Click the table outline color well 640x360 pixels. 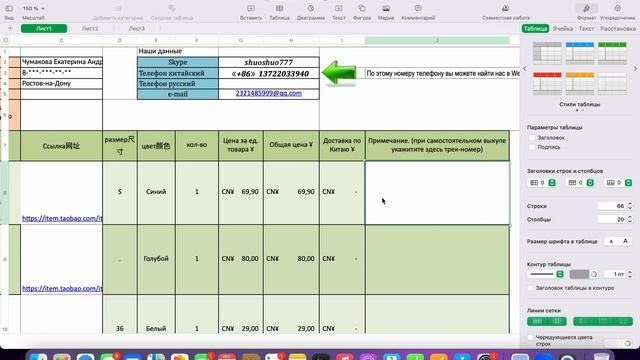pyautogui.click(x=580, y=274)
